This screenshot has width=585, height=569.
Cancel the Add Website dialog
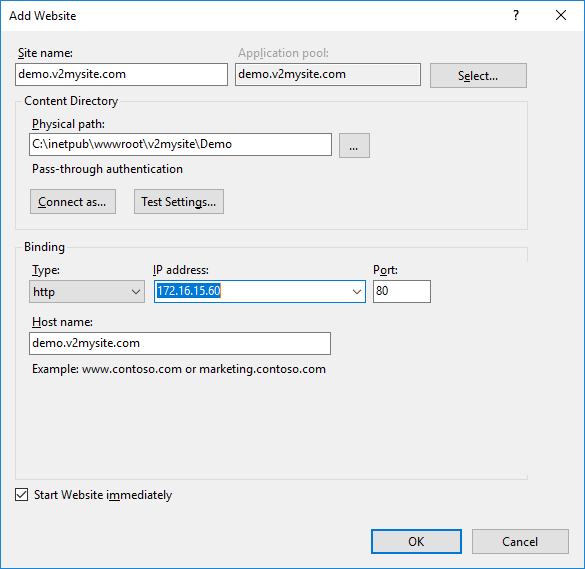(x=520, y=541)
